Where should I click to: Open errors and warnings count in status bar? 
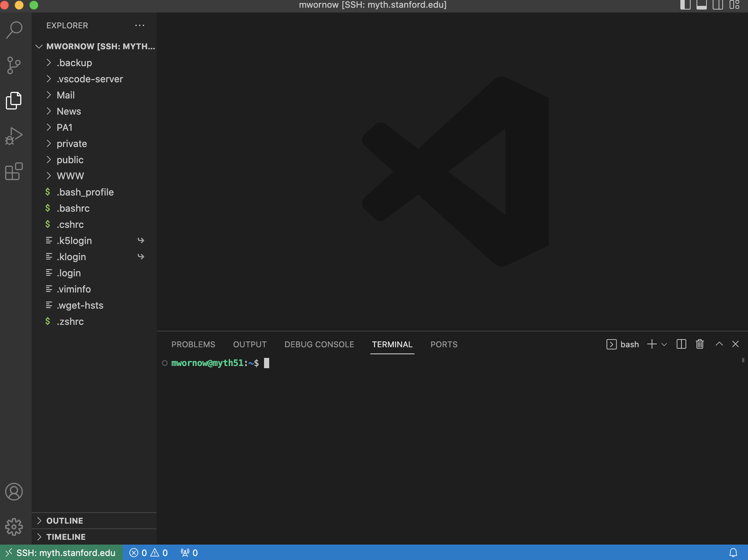click(149, 553)
